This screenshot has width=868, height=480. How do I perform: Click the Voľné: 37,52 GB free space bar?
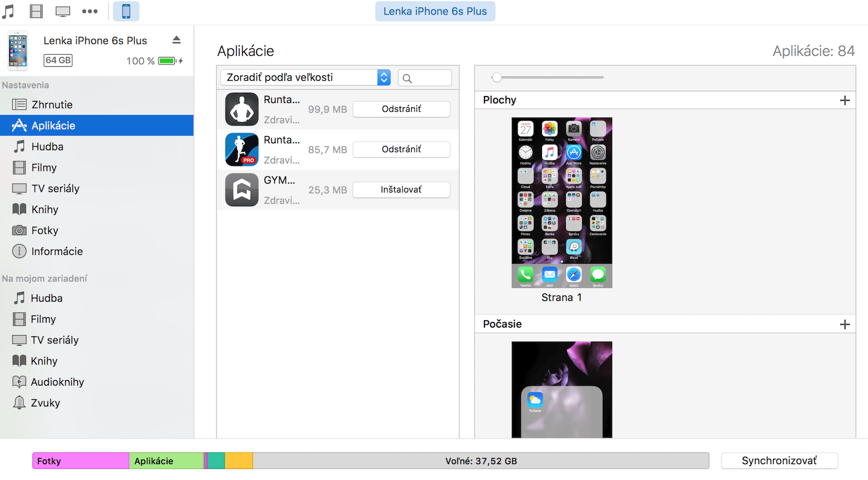pos(481,461)
